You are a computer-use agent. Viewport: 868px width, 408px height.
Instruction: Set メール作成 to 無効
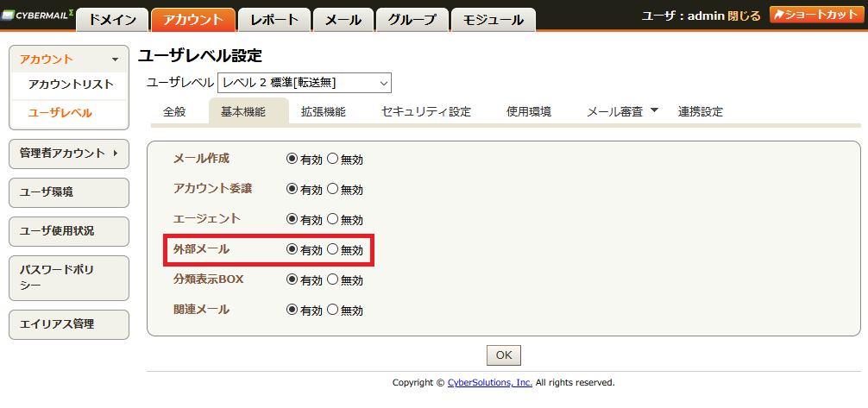click(333, 159)
